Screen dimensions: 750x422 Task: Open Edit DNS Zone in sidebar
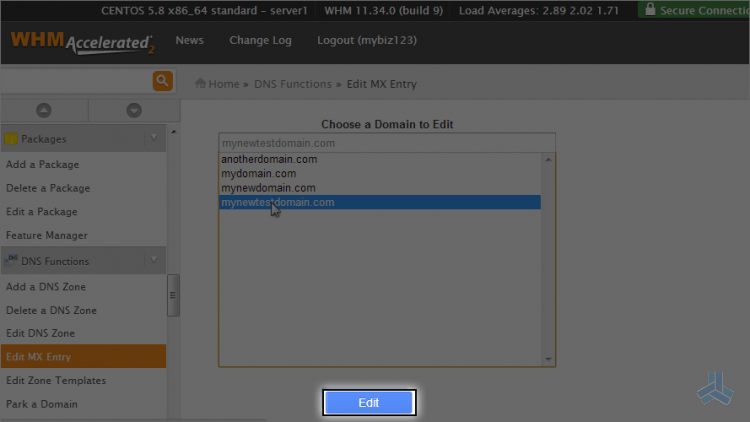[x=40, y=333]
